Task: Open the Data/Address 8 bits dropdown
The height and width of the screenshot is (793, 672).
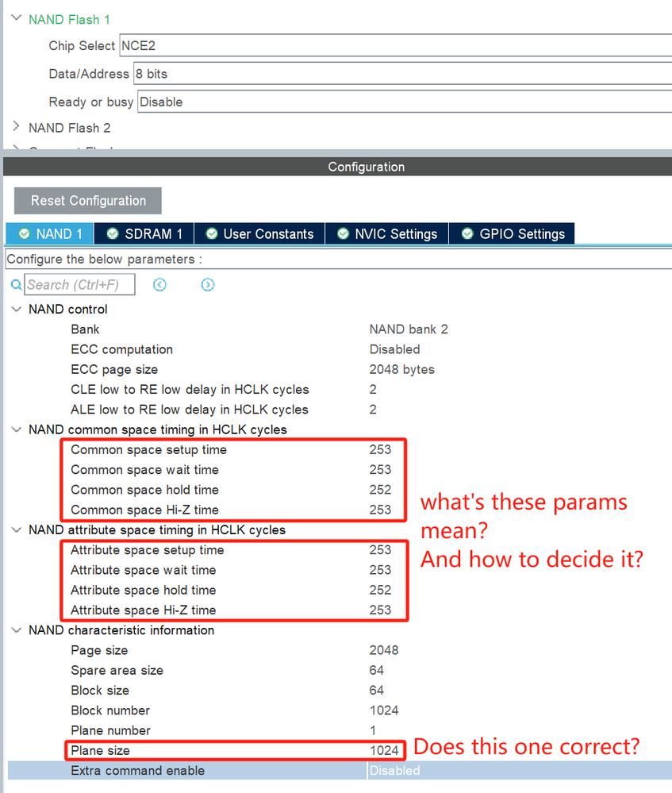Action: click(x=402, y=74)
